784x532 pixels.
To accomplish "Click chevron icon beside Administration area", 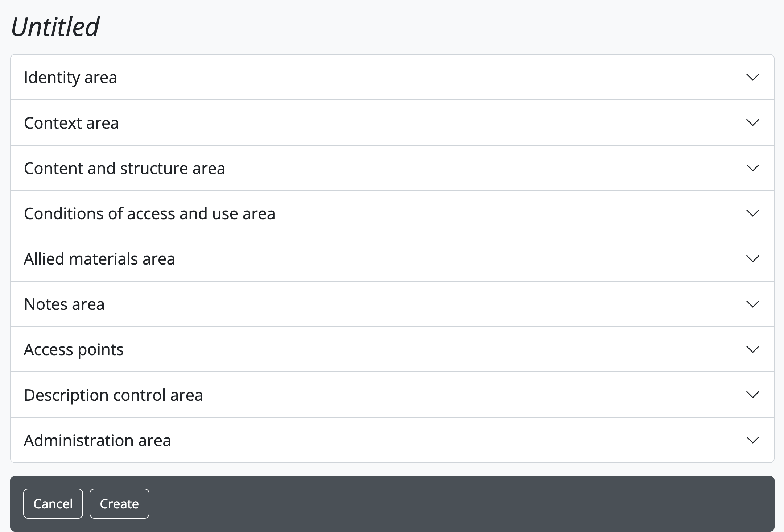I will tap(752, 440).
